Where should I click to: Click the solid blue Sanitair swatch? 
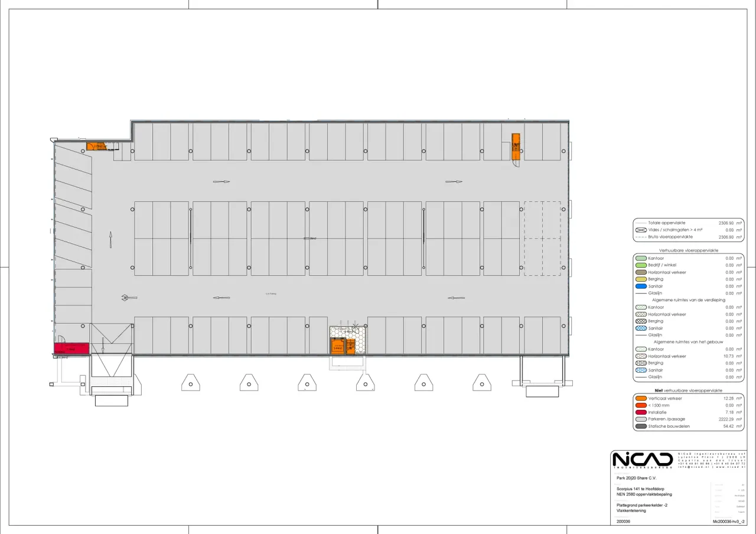tap(641, 286)
